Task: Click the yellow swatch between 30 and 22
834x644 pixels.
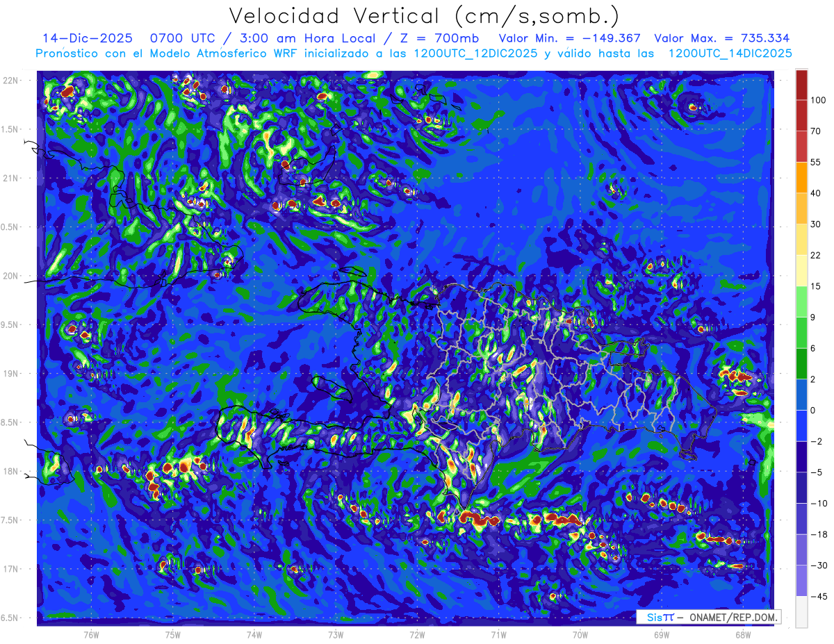Action: 801,239
